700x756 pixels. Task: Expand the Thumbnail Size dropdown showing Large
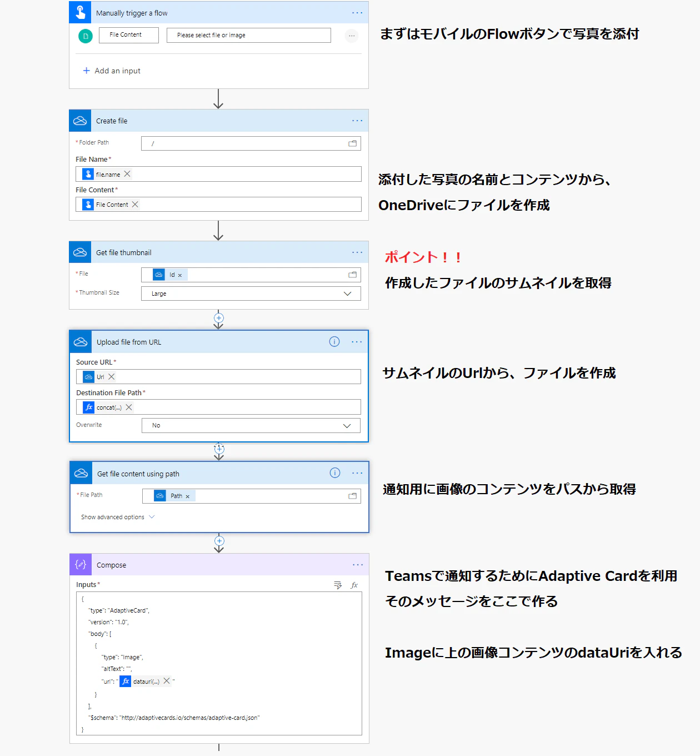(x=251, y=294)
